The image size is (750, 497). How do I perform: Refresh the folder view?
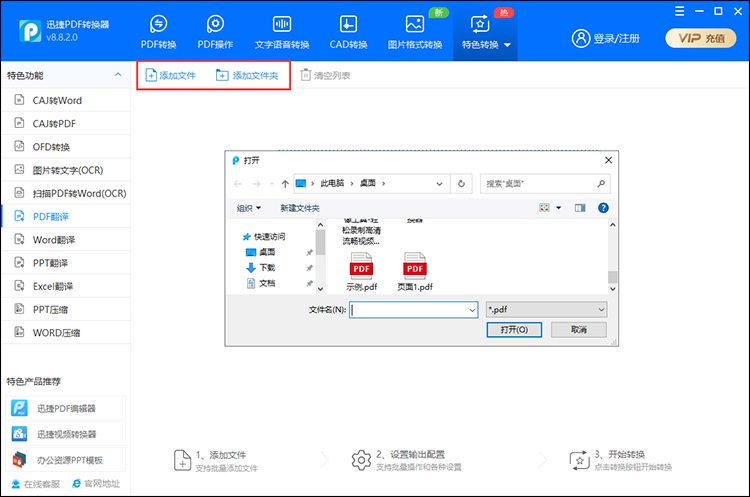461,184
